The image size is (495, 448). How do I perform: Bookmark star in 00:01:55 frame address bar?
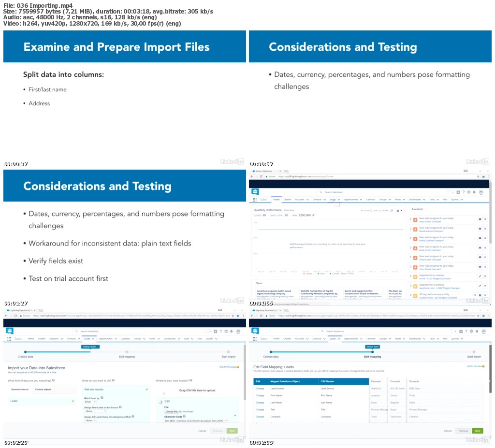478,176
